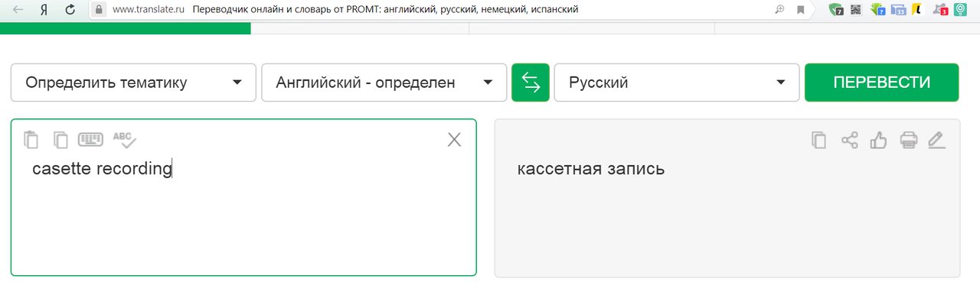The image size is (980, 305).
Task: Open the virtual keyboard
Action: (x=90, y=140)
